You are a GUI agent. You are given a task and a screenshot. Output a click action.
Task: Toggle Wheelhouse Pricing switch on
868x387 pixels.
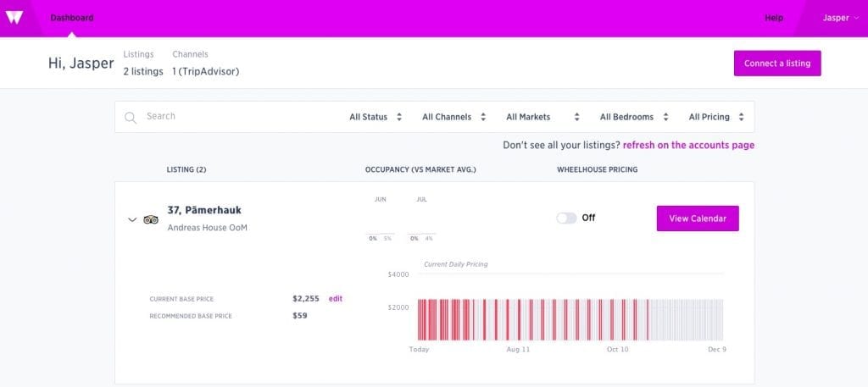click(x=566, y=218)
